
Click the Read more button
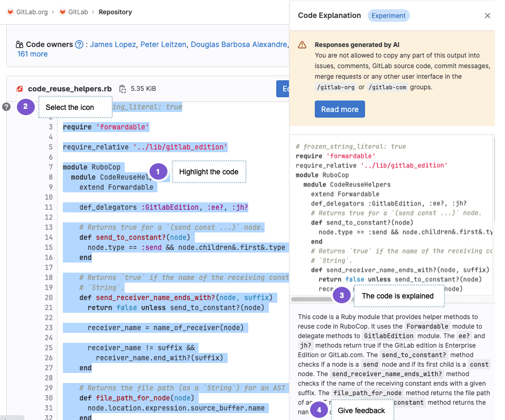click(340, 109)
